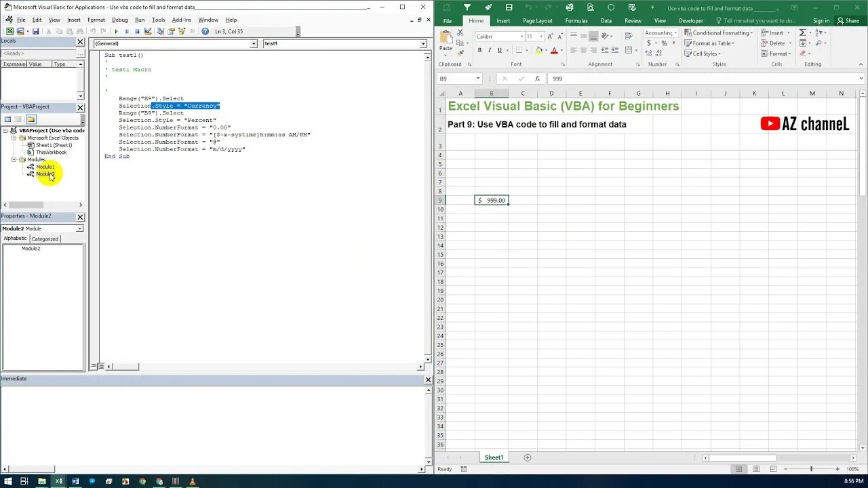Image resolution: width=868 pixels, height=488 pixels.
Task: Click Increase Font Size icon
Action: [550, 37]
